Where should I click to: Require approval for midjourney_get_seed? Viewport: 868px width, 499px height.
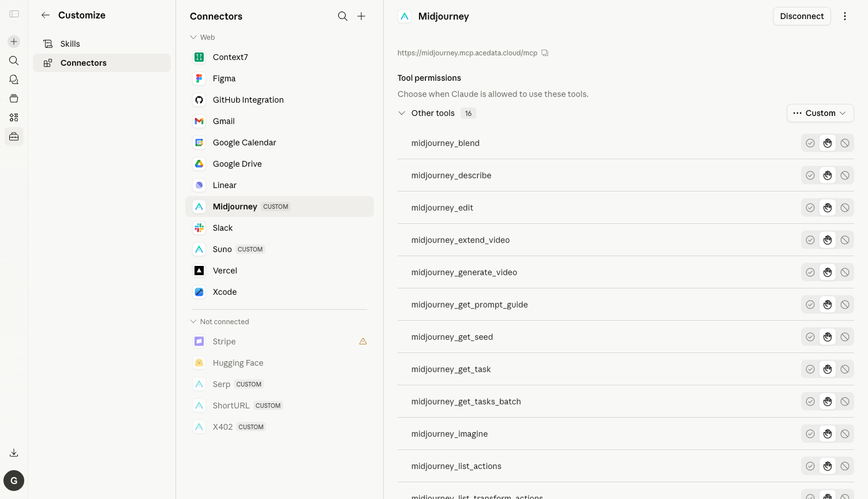(828, 337)
